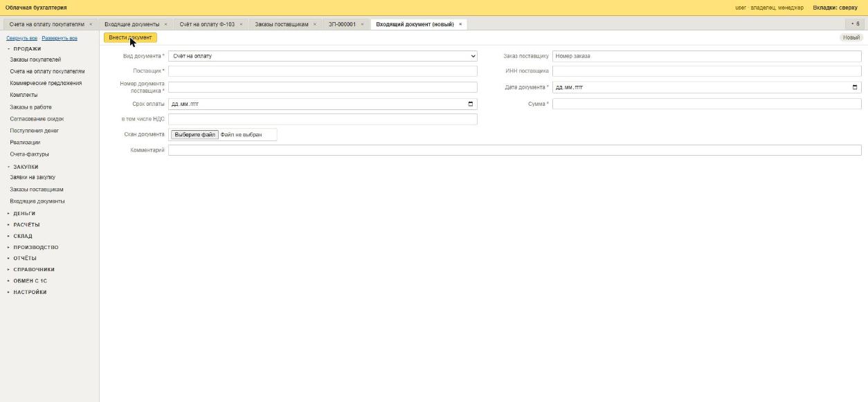Close the Счёт на оплату Ф-103 tab

(241, 24)
